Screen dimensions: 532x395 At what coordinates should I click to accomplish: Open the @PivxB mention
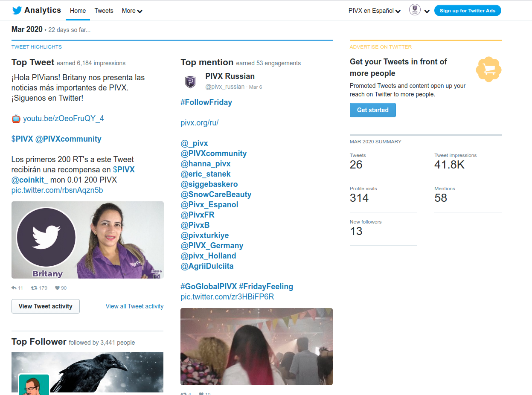pyautogui.click(x=195, y=225)
